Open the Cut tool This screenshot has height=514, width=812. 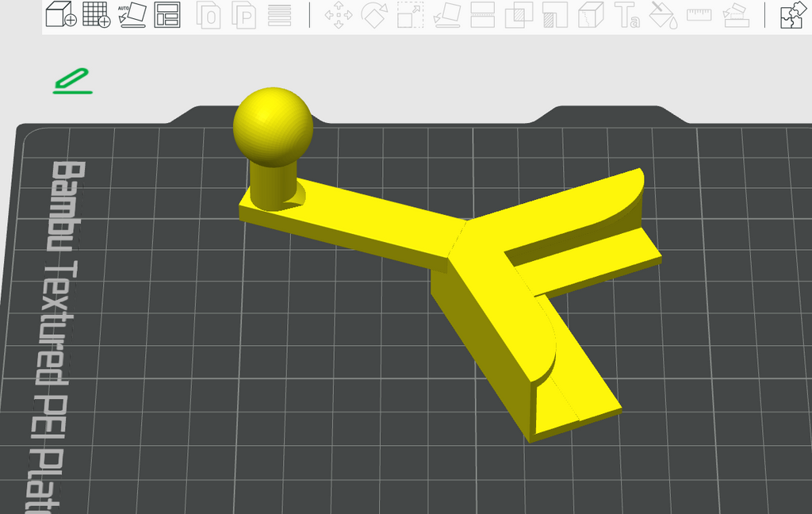pos(483,14)
